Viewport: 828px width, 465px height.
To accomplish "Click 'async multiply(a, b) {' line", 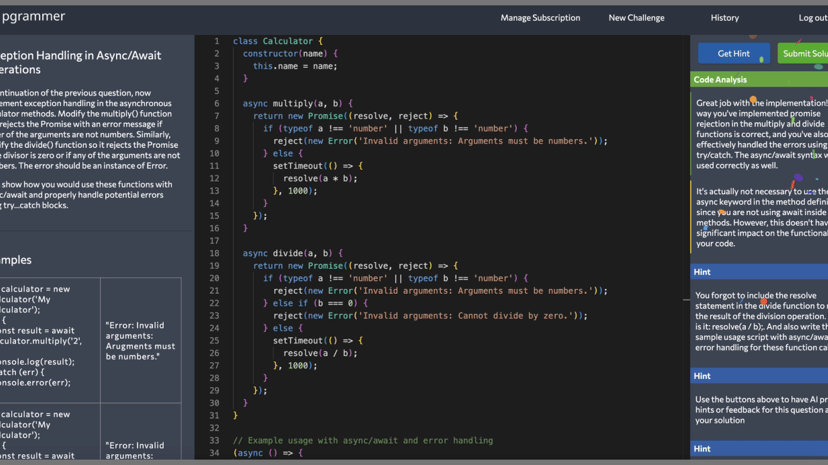I will pos(297,103).
